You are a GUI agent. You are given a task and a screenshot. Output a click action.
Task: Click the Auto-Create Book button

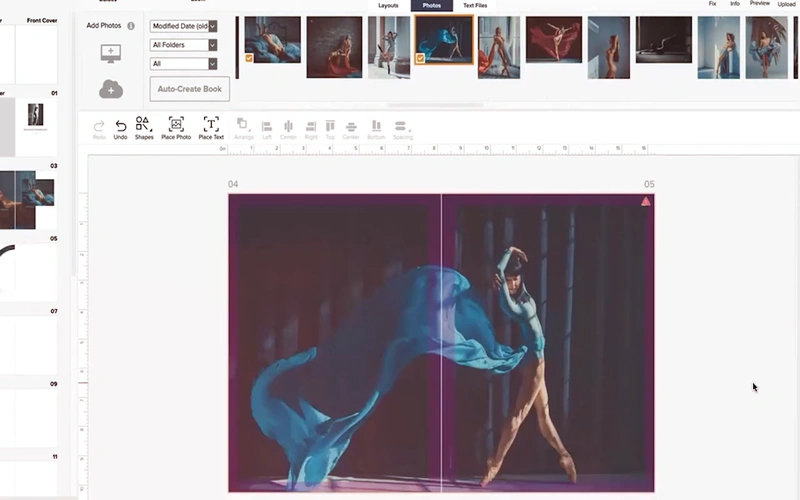click(x=190, y=89)
